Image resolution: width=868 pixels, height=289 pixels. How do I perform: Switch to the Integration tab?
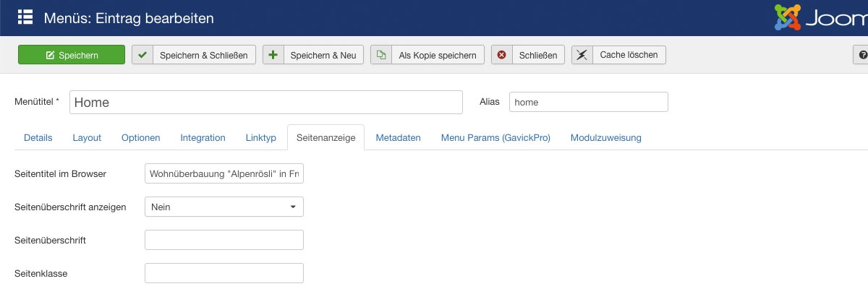(203, 137)
